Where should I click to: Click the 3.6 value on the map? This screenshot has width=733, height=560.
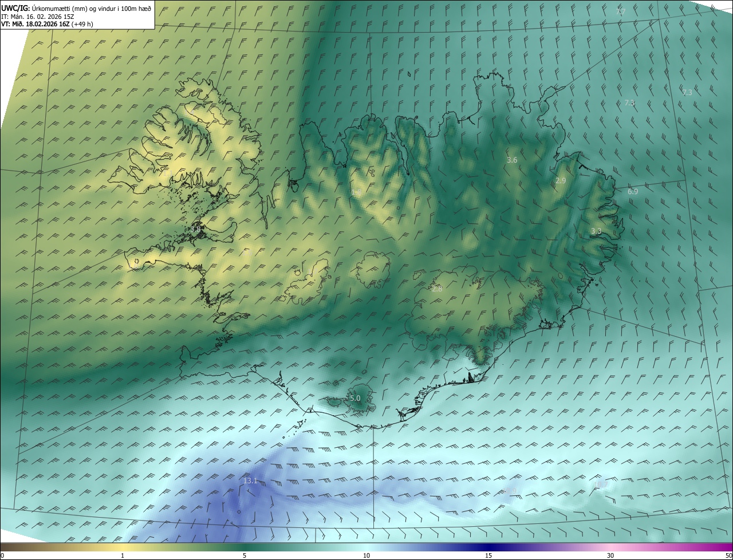coord(512,160)
